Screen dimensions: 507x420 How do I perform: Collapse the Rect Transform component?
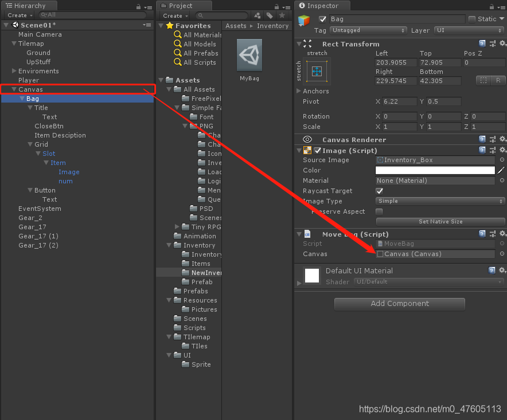click(x=299, y=44)
